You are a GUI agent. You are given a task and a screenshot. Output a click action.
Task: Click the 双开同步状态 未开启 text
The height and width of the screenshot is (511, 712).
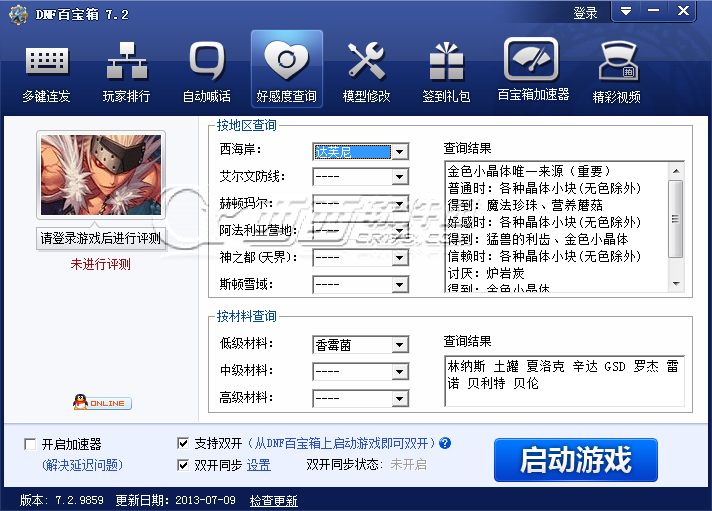pos(366,465)
